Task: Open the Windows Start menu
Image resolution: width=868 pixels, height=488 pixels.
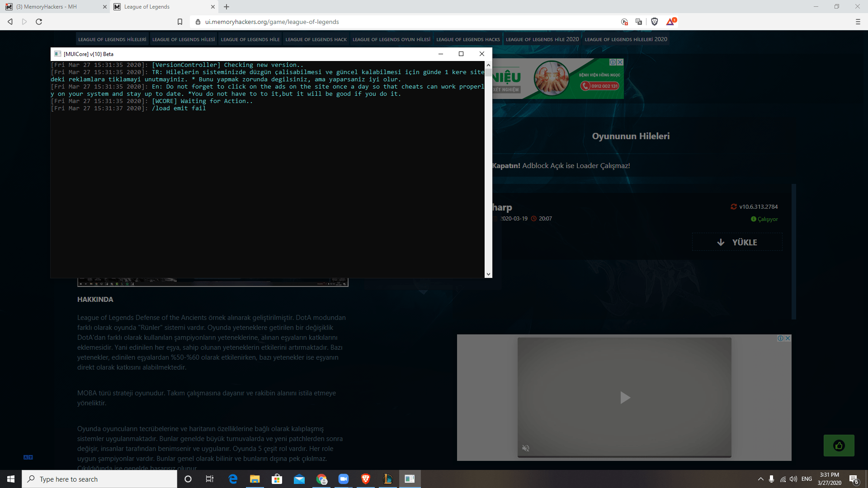Action: tap(11, 479)
